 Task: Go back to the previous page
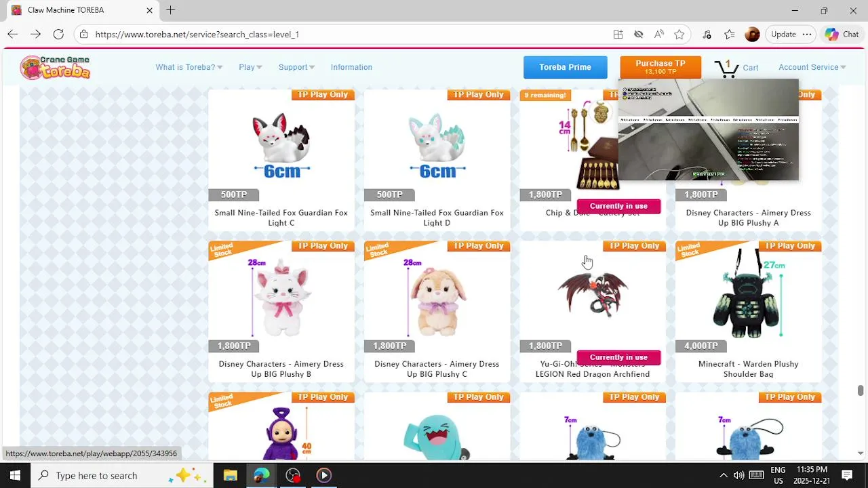click(12, 35)
